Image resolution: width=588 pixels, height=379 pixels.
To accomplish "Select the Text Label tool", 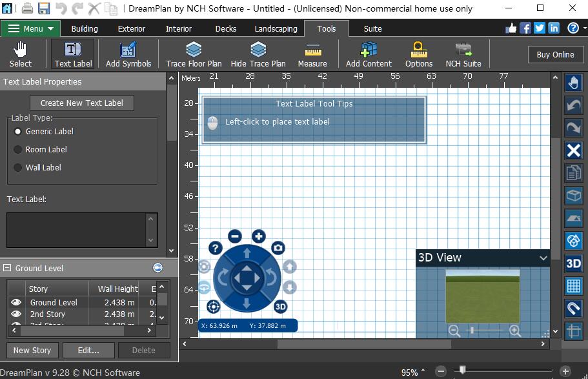I will pyautogui.click(x=72, y=54).
